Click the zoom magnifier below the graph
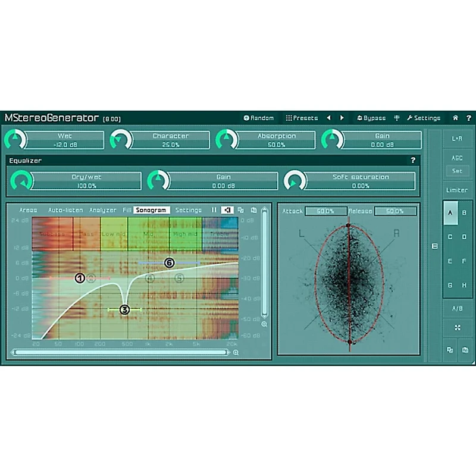476x476 pixels. click(236, 352)
